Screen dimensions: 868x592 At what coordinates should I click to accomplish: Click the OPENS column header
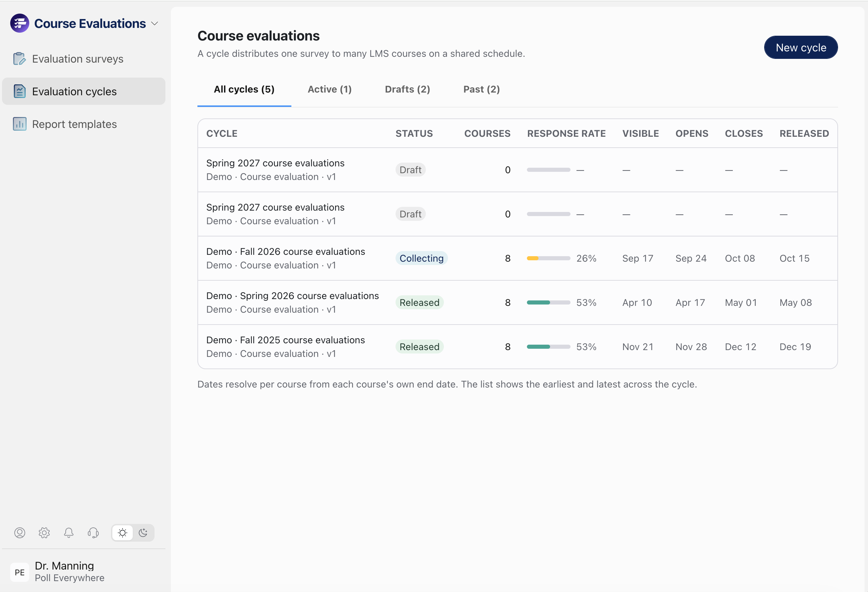click(x=692, y=134)
